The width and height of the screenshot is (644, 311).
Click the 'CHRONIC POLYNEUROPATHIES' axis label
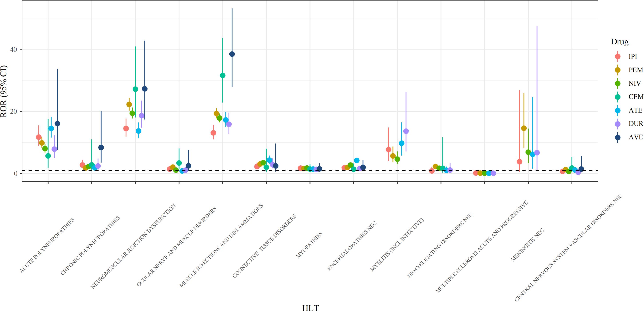click(90, 246)
